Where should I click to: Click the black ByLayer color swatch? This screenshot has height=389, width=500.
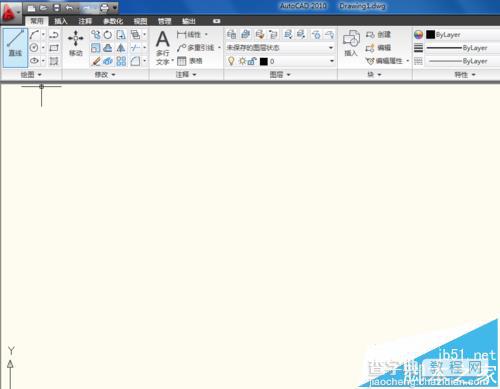430,34
